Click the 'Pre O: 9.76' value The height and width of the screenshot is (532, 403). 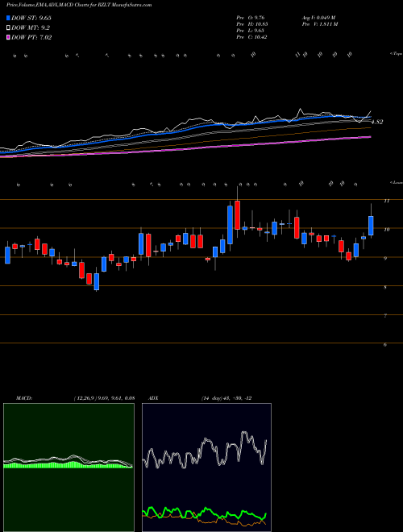click(x=250, y=18)
